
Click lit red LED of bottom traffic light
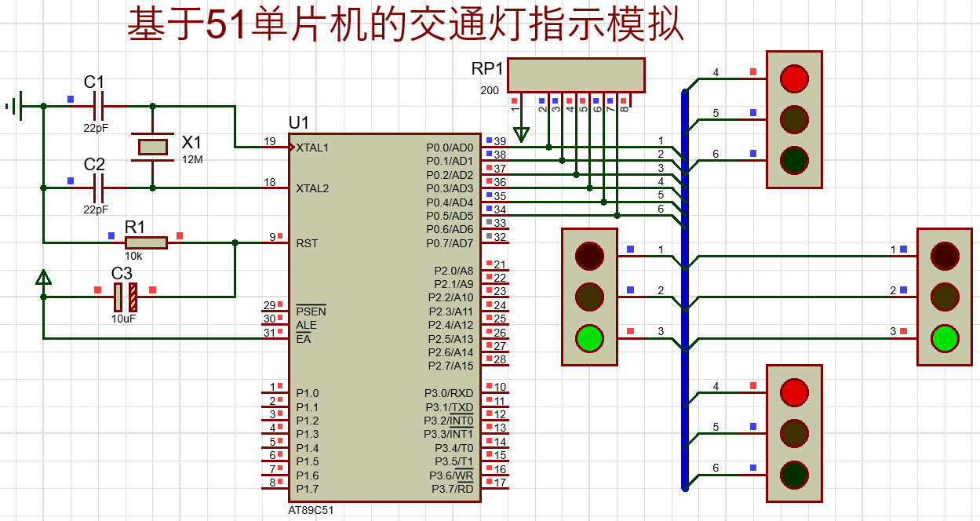[795, 392]
